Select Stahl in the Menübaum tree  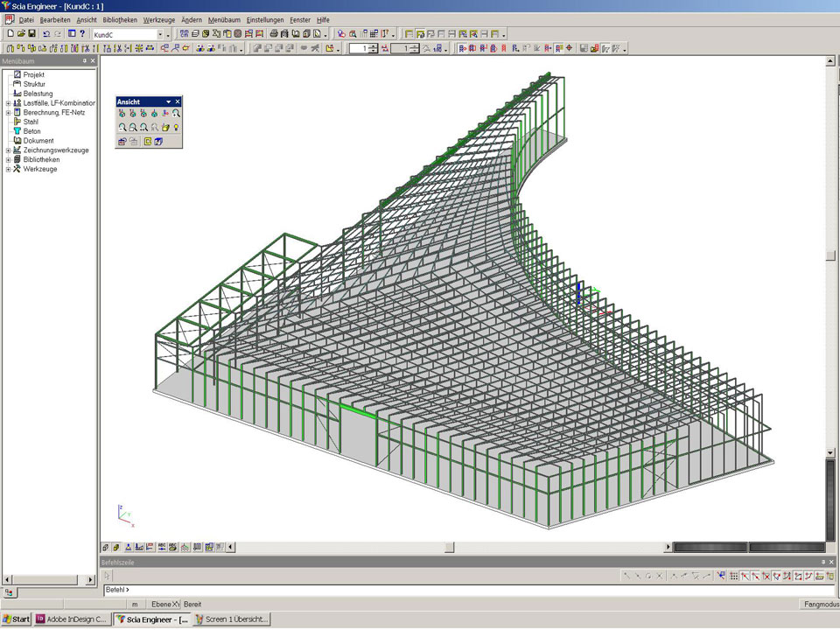tap(31, 122)
